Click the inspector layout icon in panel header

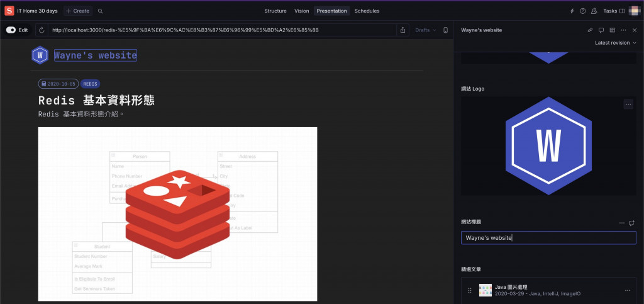pyautogui.click(x=612, y=30)
